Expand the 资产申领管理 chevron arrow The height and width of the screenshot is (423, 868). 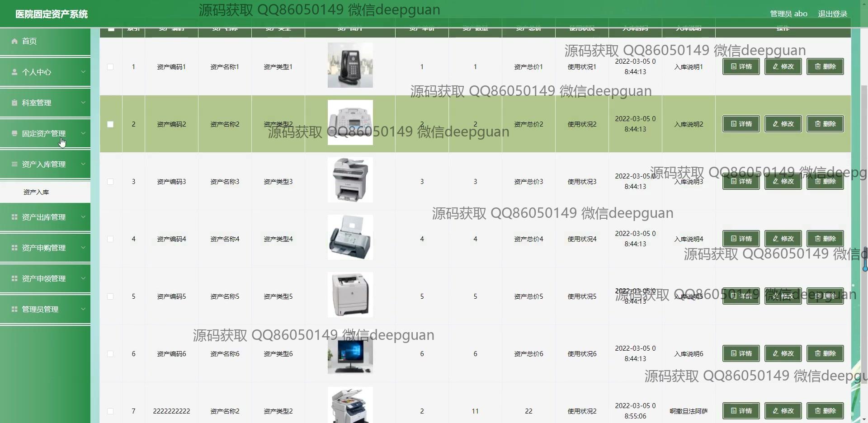83,278
